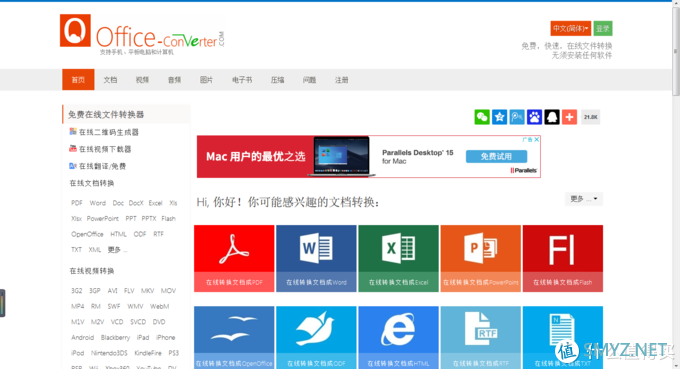Open the online video downloader link
680x369 pixels.
(100, 149)
